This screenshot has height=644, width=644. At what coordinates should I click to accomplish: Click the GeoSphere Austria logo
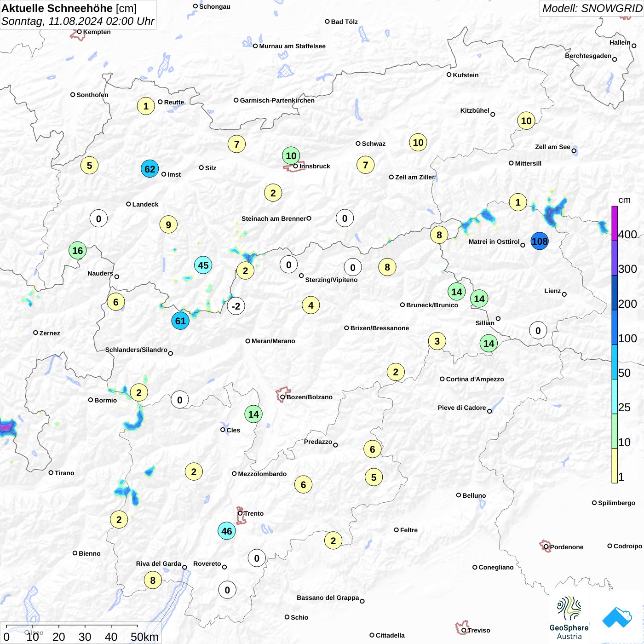(569, 618)
